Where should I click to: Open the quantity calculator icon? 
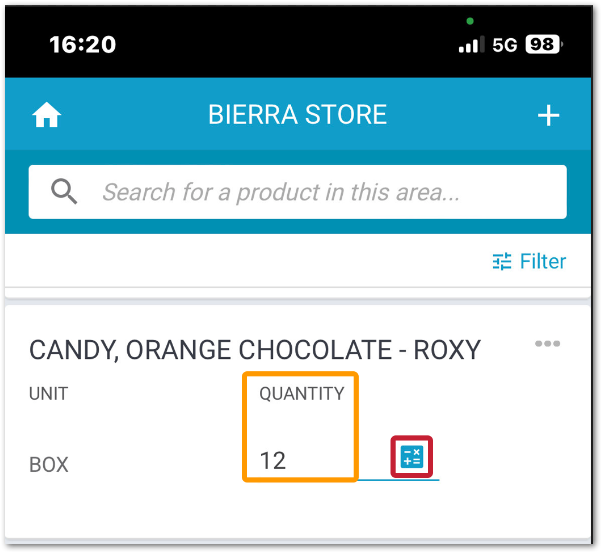[x=412, y=457]
